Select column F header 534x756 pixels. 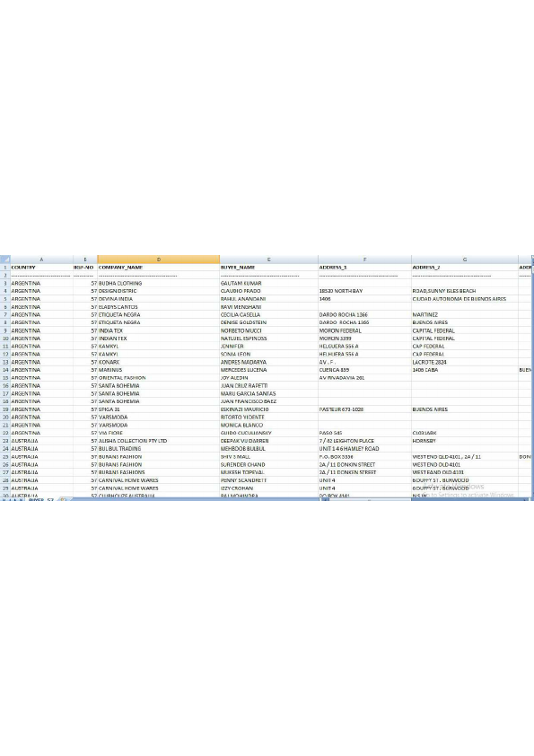(x=364, y=259)
